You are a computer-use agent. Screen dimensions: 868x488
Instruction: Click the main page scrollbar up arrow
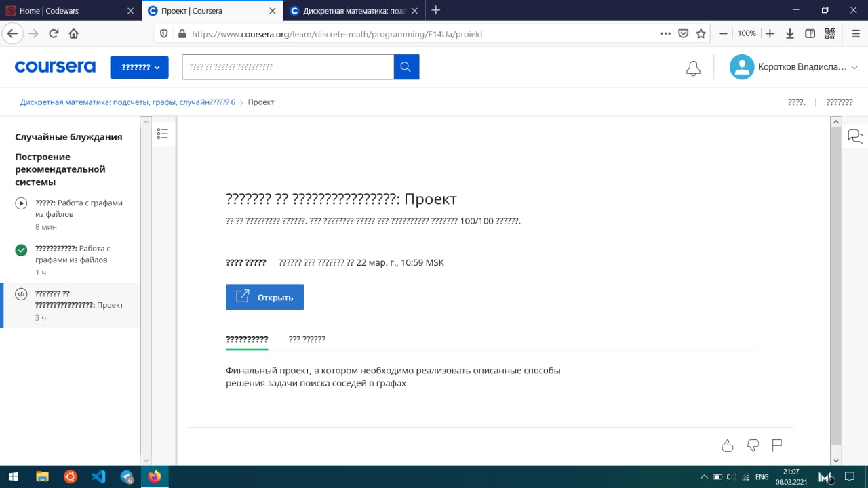(x=835, y=121)
